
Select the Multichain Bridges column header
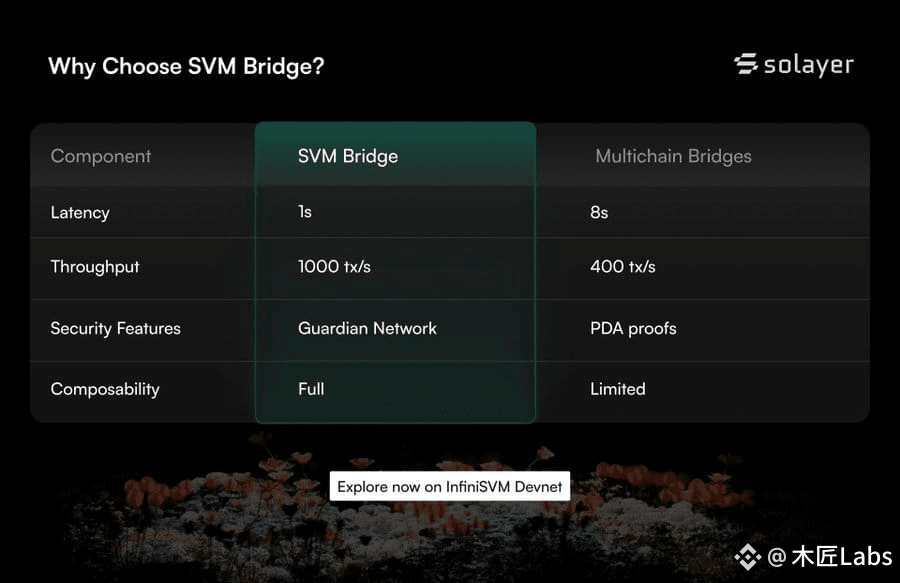(x=673, y=157)
